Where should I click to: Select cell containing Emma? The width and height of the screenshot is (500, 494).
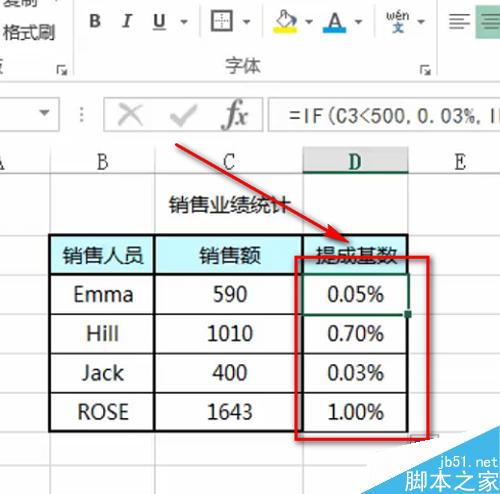click(102, 295)
